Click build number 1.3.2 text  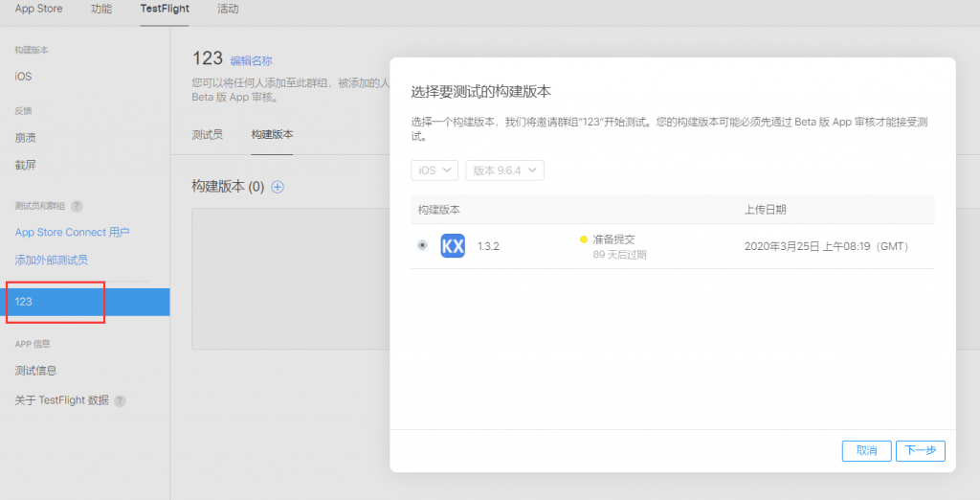[x=488, y=246]
